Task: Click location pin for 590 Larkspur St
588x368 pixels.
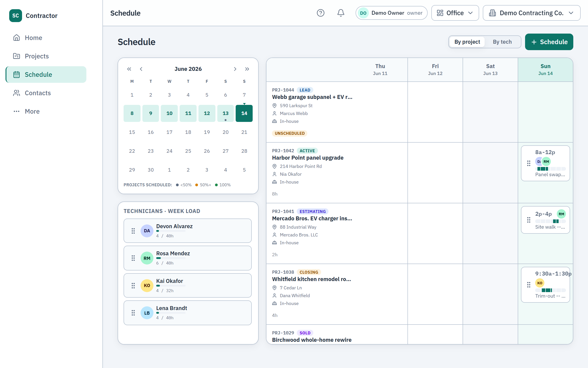Action: 274,106
